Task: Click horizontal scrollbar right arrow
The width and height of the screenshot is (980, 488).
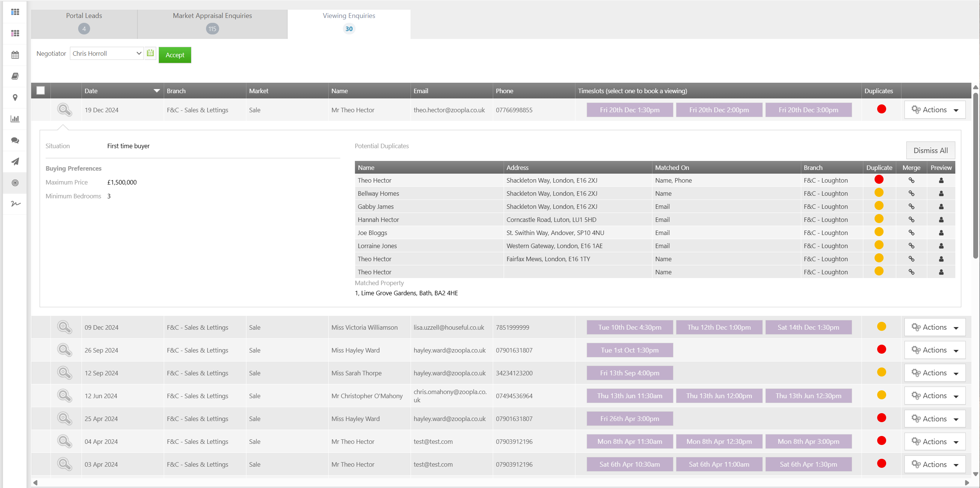Action: [x=967, y=483]
